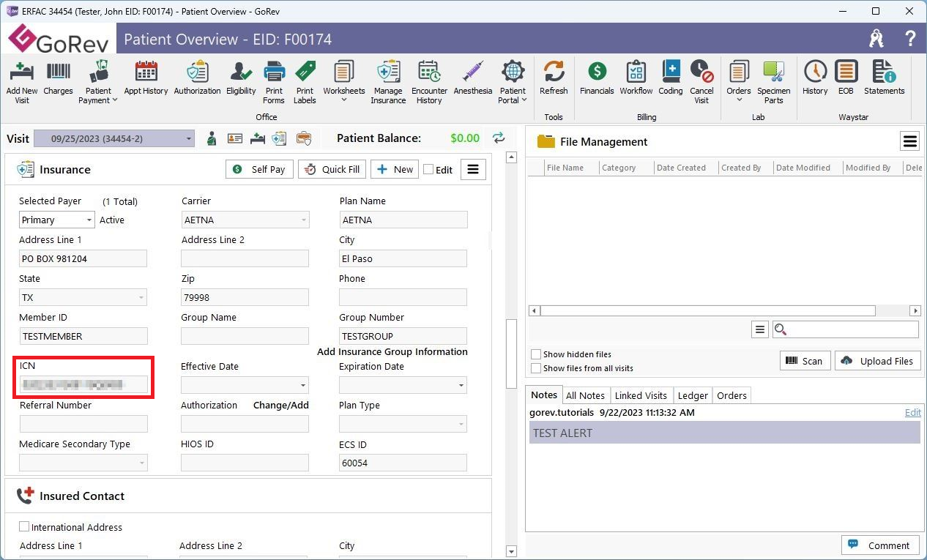The width and height of the screenshot is (927, 560).
Task: Expand the Effective Date picker
Action: (302, 386)
